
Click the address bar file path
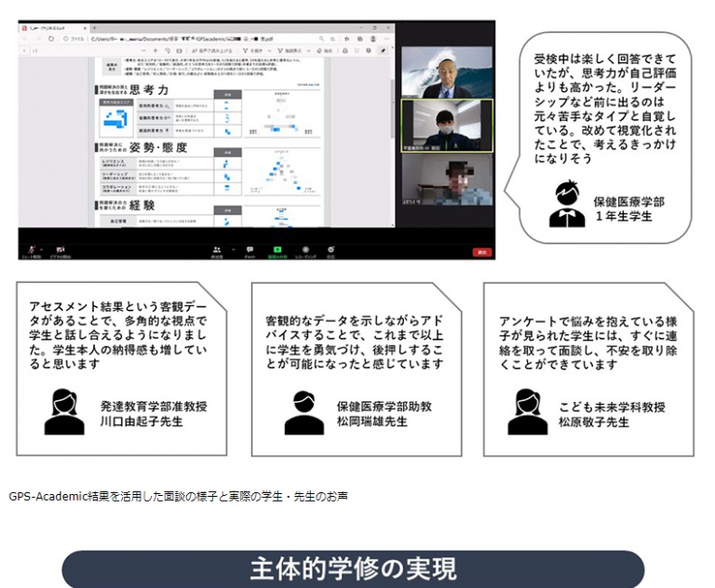(x=182, y=39)
